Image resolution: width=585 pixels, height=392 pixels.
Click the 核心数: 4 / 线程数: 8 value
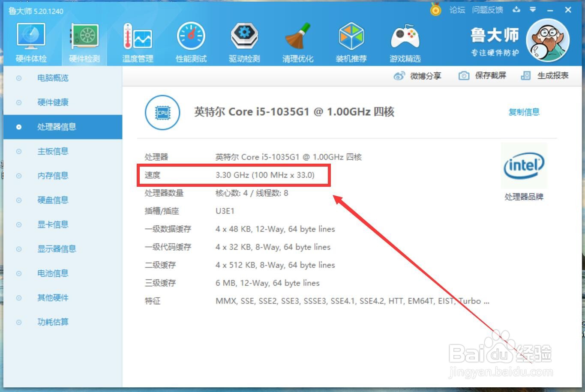point(252,193)
